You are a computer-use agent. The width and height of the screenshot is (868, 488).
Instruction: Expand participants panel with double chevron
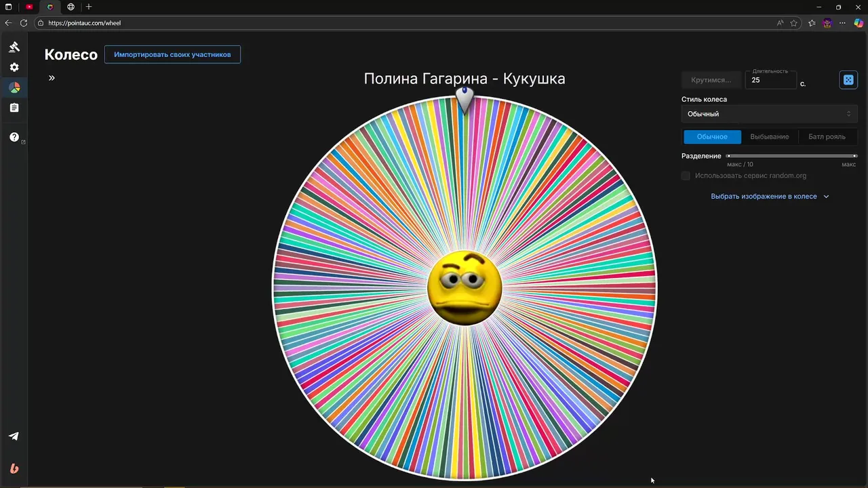(52, 78)
